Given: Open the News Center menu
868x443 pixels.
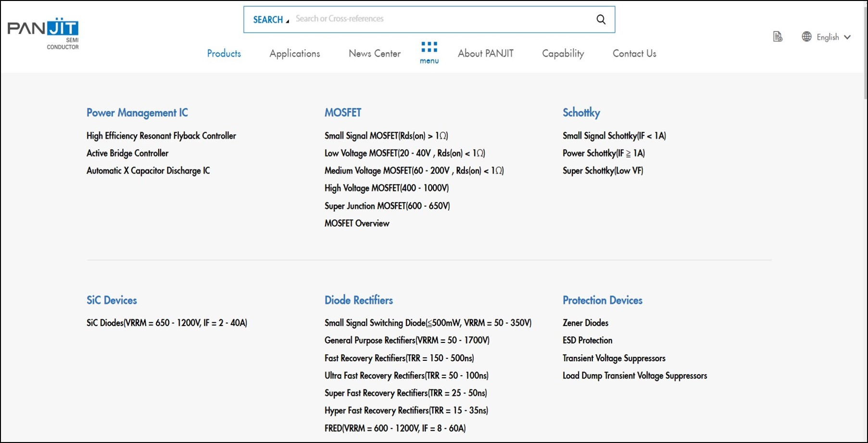Looking at the screenshot, I should [x=375, y=53].
